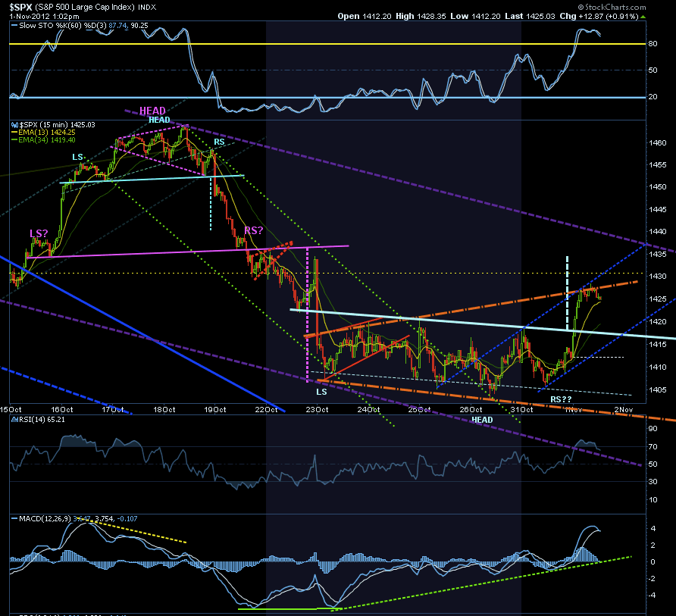The image size is (676, 616).
Task: Click the pink LS? annotation
Action: pos(39,233)
